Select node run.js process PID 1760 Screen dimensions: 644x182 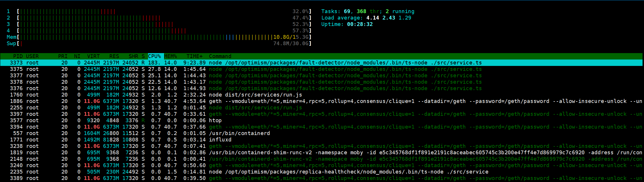coord(321,95)
